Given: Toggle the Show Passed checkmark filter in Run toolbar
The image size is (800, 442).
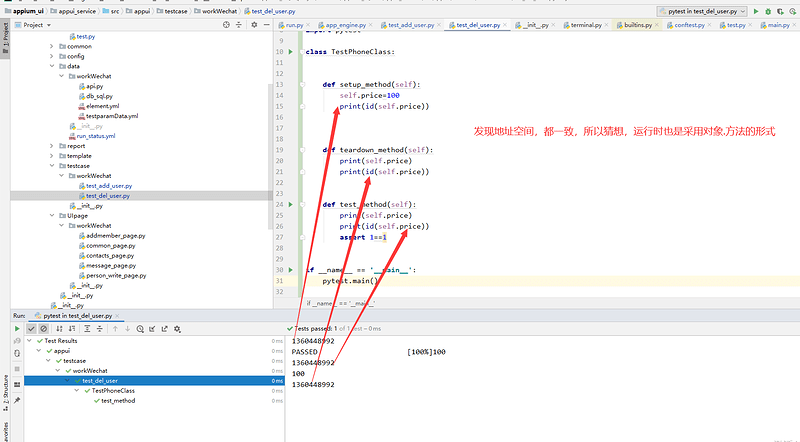Looking at the screenshot, I should (31, 329).
